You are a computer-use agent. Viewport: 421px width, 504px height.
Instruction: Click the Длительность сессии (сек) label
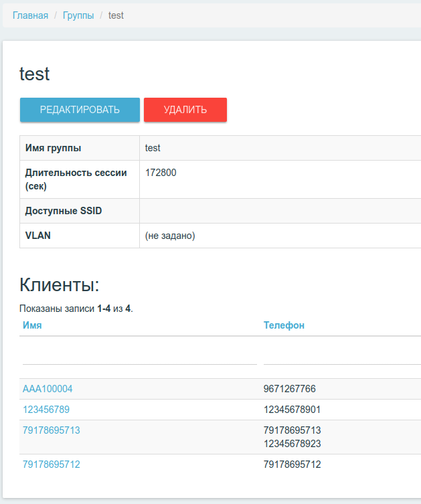coord(76,179)
